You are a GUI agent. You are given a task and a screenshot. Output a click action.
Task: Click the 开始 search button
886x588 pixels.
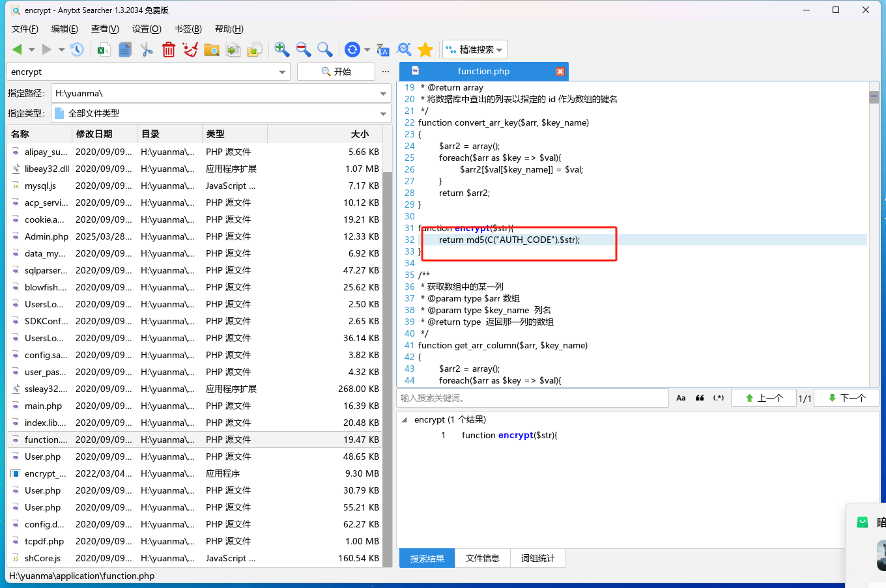coord(336,72)
